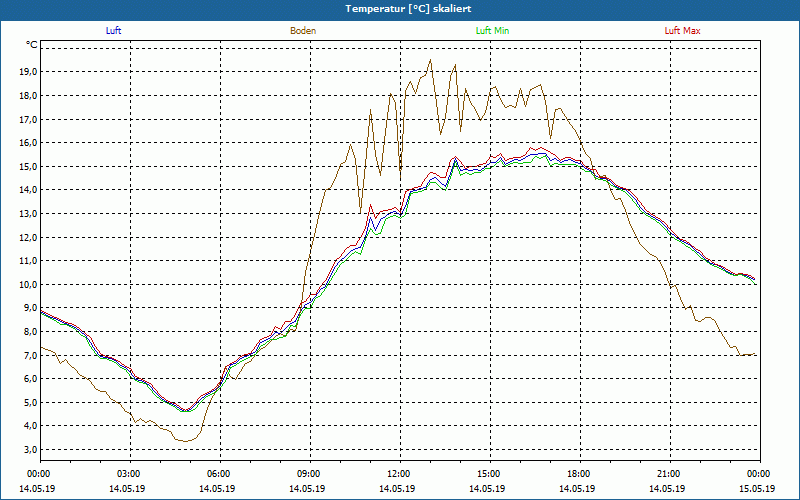Image resolution: width=800 pixels, height=500 pixels.
Task: Click the 14,0 y-axis value
Action: [x=28, y=190]
